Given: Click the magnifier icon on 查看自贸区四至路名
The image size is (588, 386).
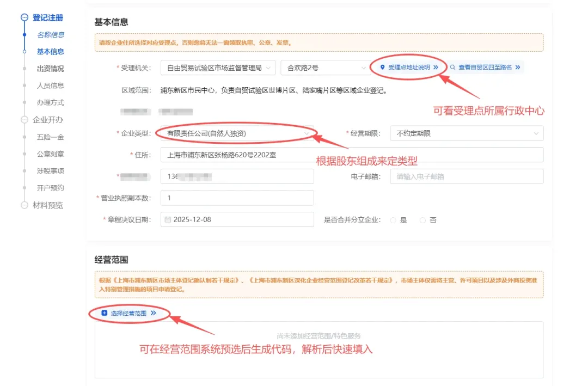Looking at the screenshot, I should point(452,67).
